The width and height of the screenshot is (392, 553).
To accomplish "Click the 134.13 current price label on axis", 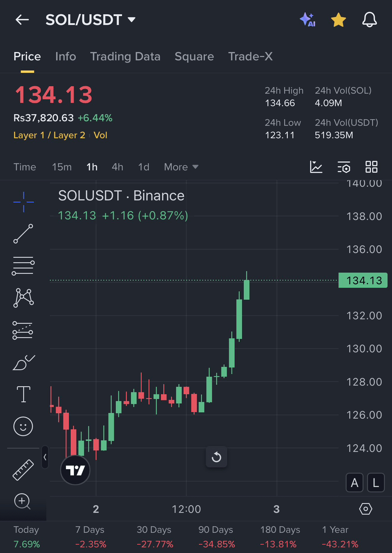I will point(363,281).
